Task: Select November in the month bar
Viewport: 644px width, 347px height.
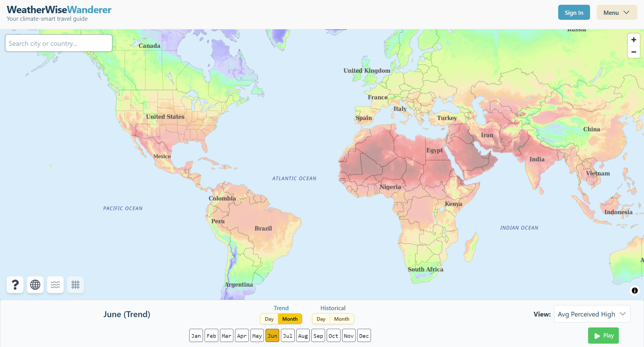Action: pyautogui.click(x=349, y=336)
